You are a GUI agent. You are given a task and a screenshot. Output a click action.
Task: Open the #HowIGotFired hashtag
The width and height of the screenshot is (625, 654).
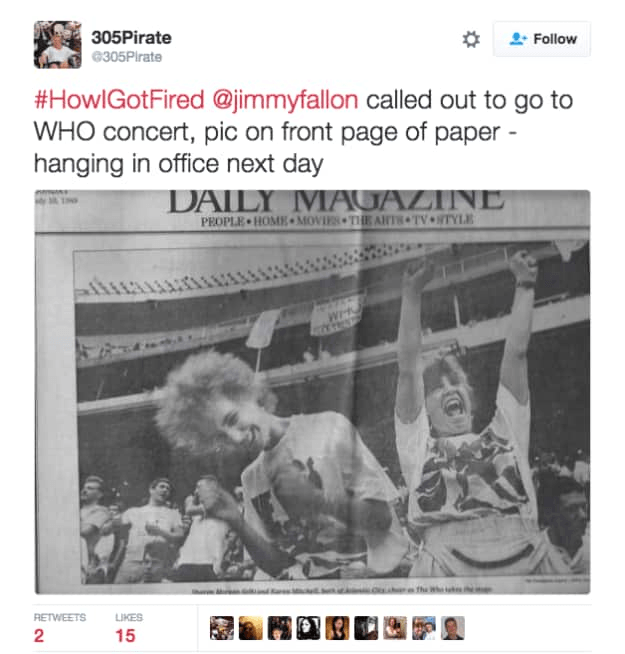119,100
